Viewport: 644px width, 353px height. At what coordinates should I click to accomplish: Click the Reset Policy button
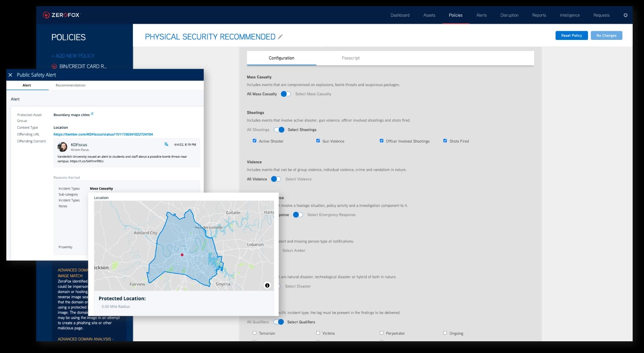(x=571, y=35)
